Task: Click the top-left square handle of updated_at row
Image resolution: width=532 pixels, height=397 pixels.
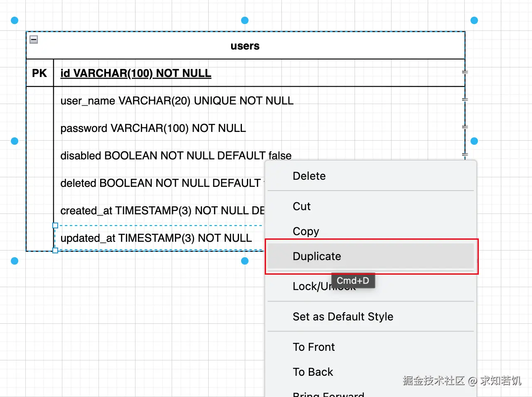Action: click(55, 226)
